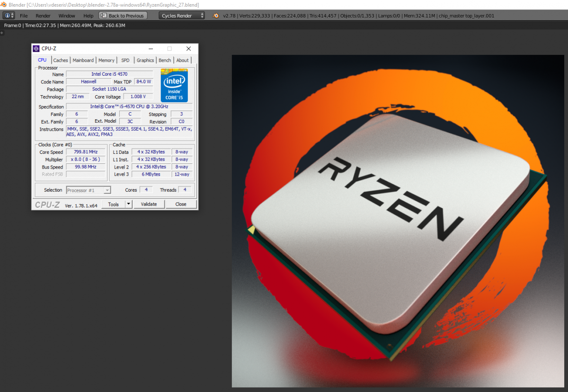Open Blender's Window menu
568x392 pixels.
coord(67,16)
